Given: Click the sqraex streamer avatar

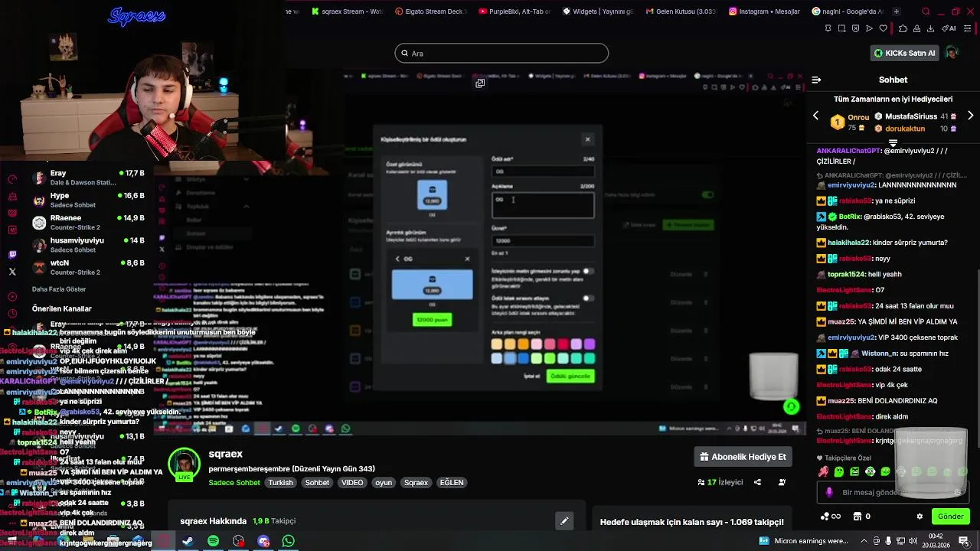Looking at the screenshot, I should coord(185,465).
